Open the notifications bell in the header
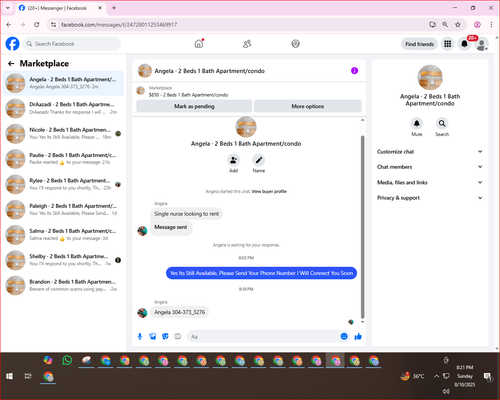The image size is (500, 400). click(464, 44)
